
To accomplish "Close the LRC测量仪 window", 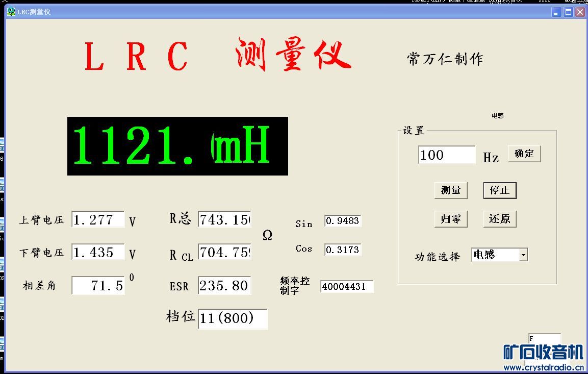I will (x=580, y=12).
